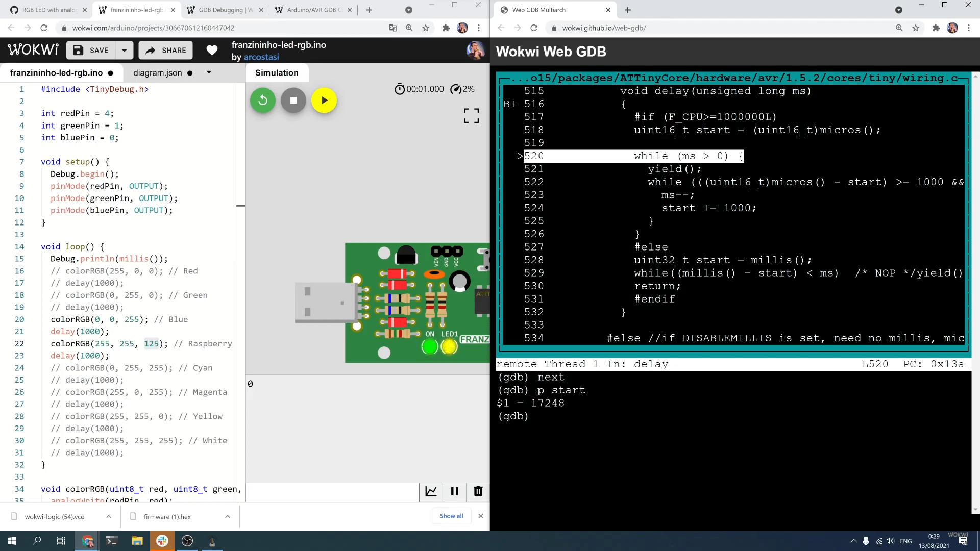The width and height of the screenshot is (980, 551).
Task: Open arcostasi's profile link
Action: 261,57
